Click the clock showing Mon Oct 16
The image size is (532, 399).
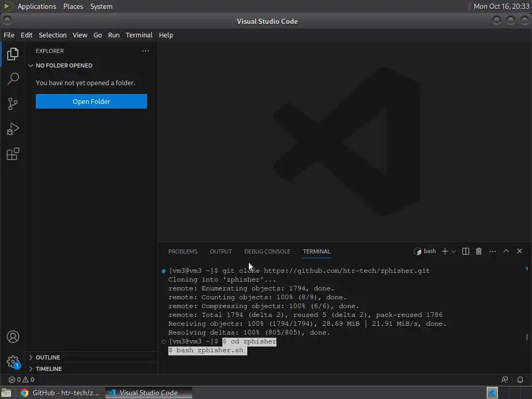point(501,6)
